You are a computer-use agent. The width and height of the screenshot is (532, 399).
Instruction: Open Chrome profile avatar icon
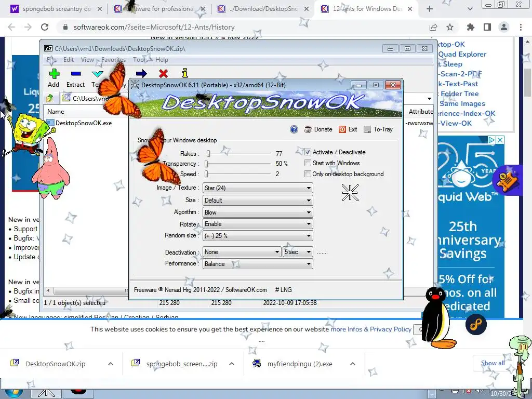click(504, 27)
